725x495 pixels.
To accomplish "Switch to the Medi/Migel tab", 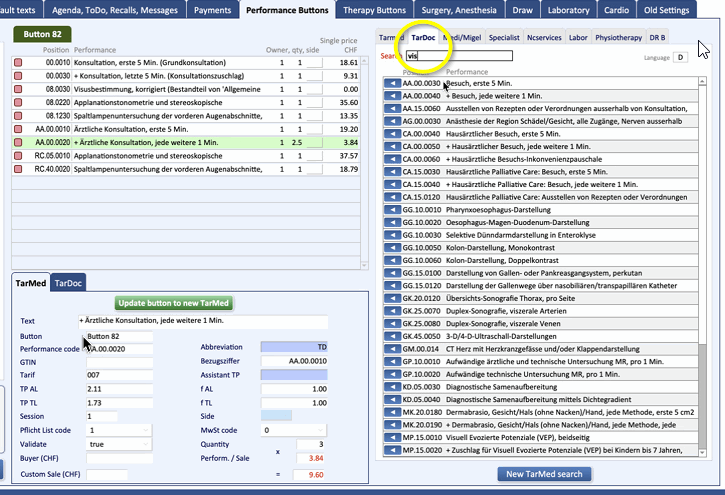I will click(x=461, y=37).
